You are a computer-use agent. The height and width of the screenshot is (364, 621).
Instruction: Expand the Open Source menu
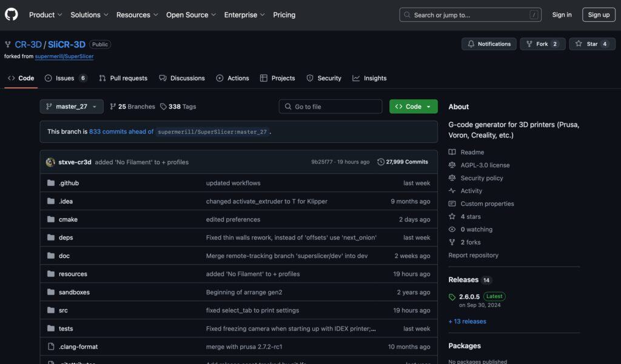[x=191, y=15]
